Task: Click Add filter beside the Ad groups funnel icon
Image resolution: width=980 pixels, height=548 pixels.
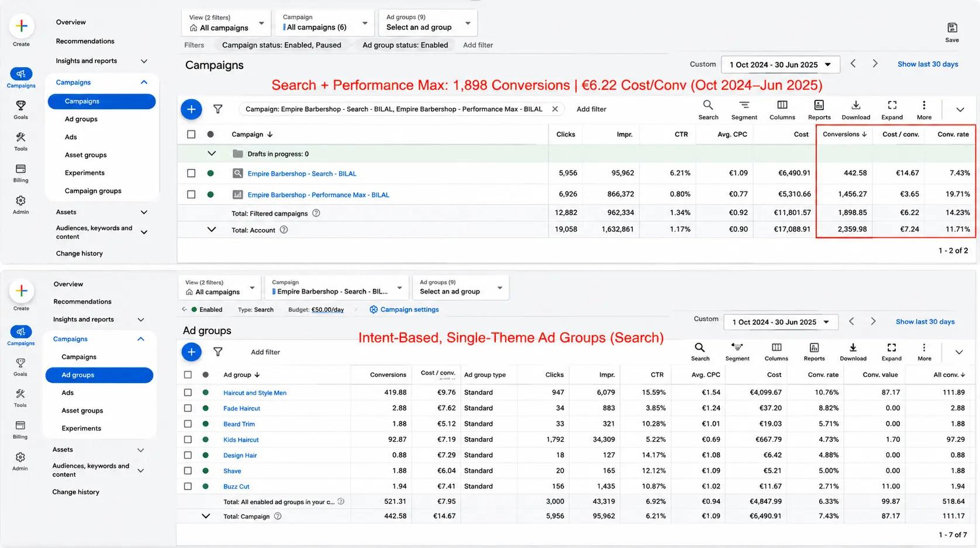Action: point(265,352)
